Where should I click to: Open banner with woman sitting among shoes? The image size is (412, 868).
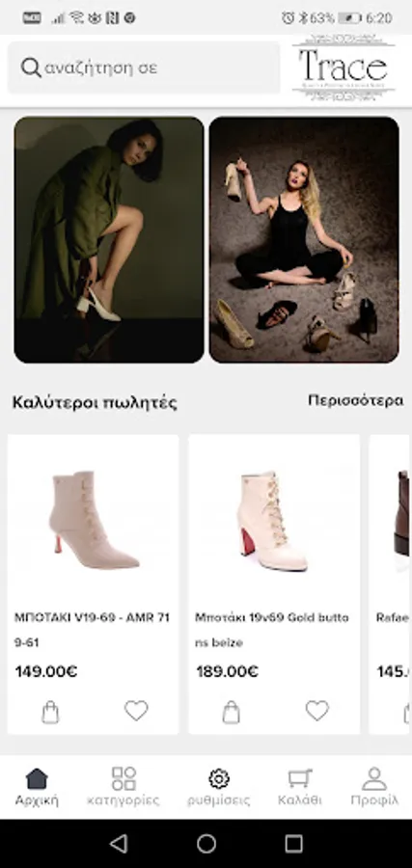click(304, 240)
